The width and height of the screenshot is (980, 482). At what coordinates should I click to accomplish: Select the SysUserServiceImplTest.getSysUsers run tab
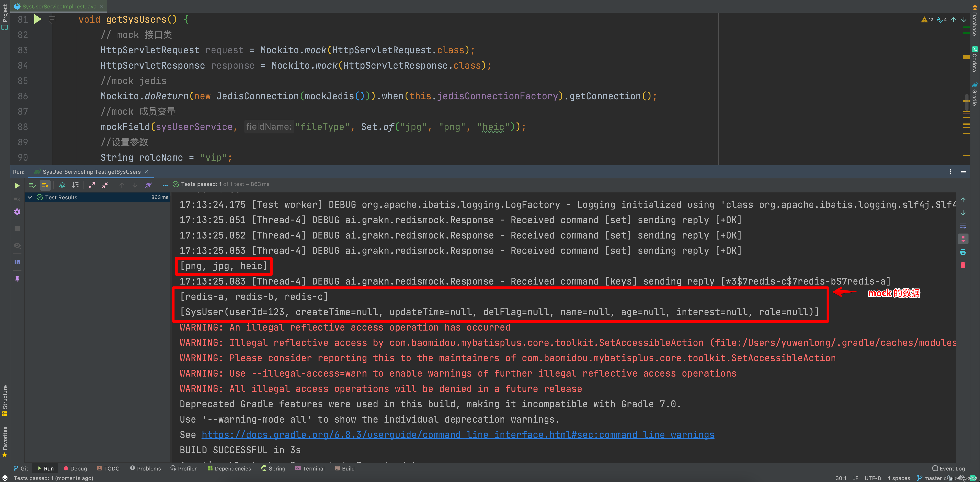click(x=91, y=172)
